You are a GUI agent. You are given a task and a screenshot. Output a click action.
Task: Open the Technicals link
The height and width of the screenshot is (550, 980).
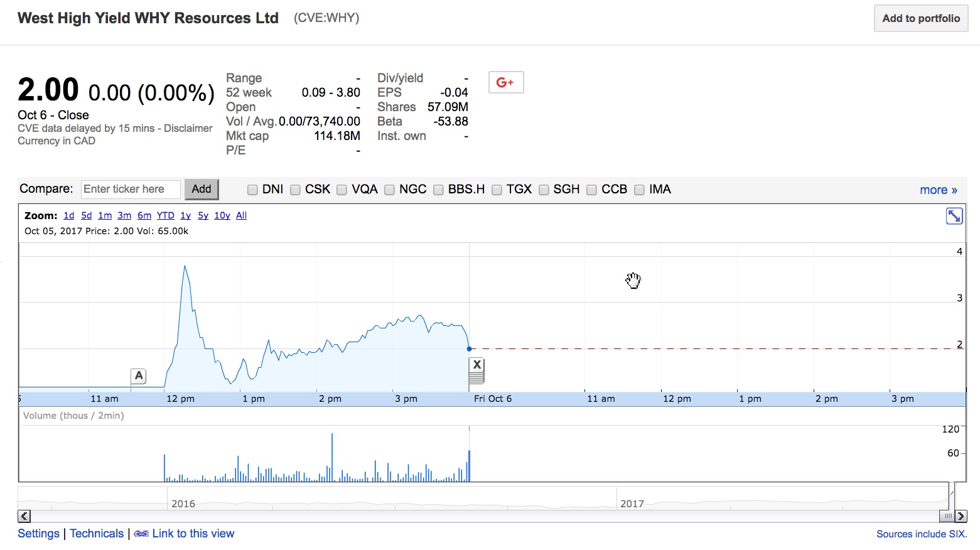pos(97,534)
